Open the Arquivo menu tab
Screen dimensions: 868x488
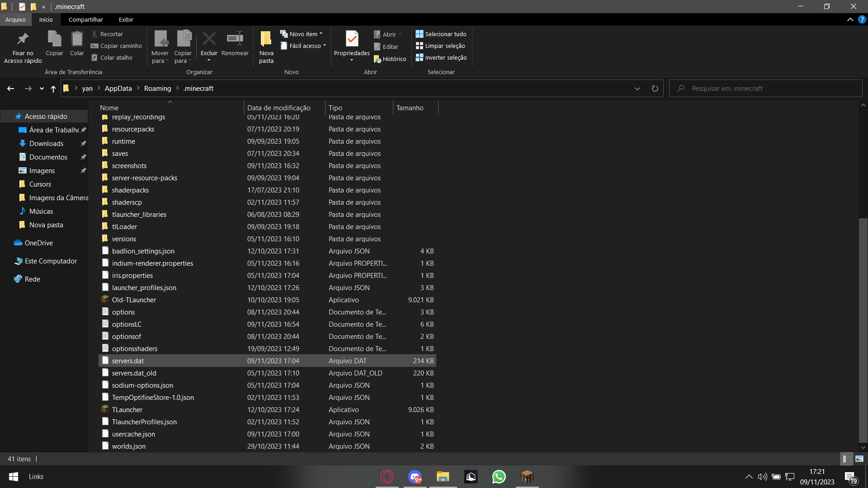pos(15,19)
